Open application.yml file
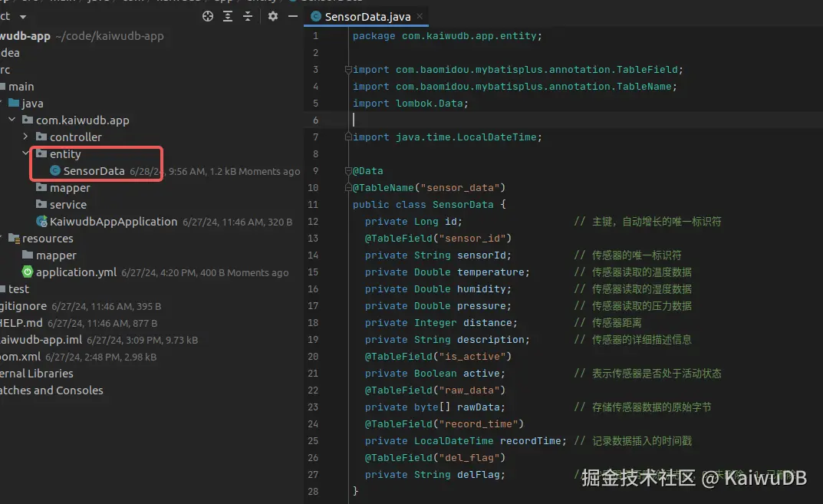The image size is (823, 504). (76, 272)
